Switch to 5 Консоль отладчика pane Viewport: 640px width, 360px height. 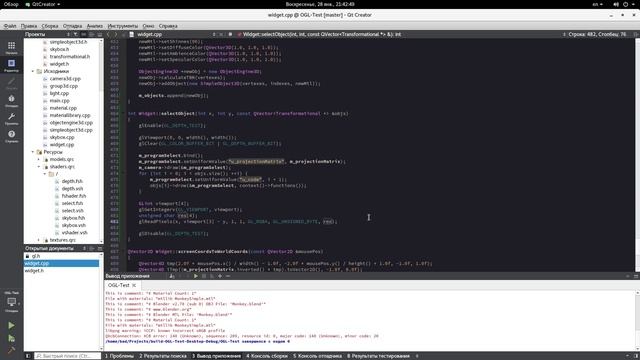coord(318,356)
